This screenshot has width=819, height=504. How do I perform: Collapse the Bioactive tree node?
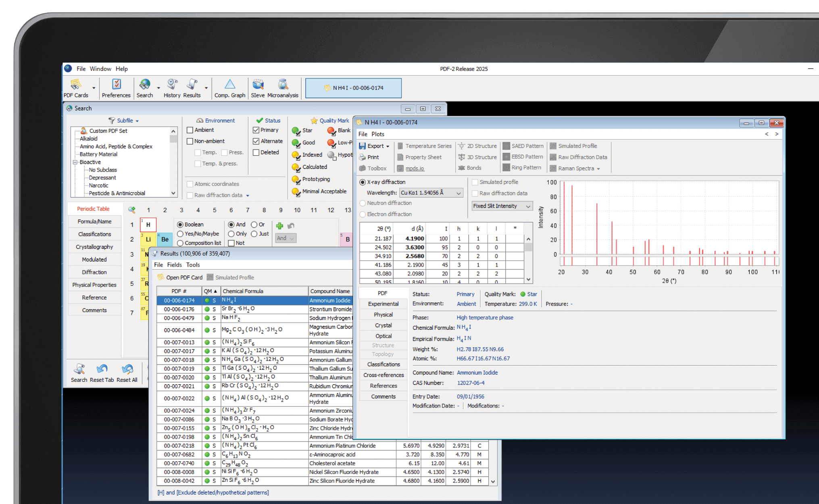(x=75, y=162)
